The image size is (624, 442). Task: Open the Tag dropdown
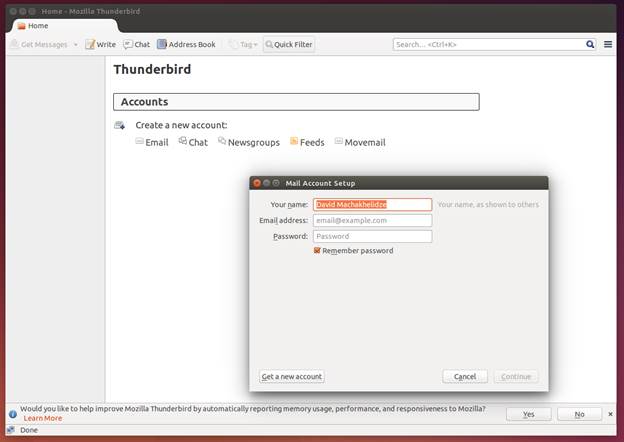(244, 45)
